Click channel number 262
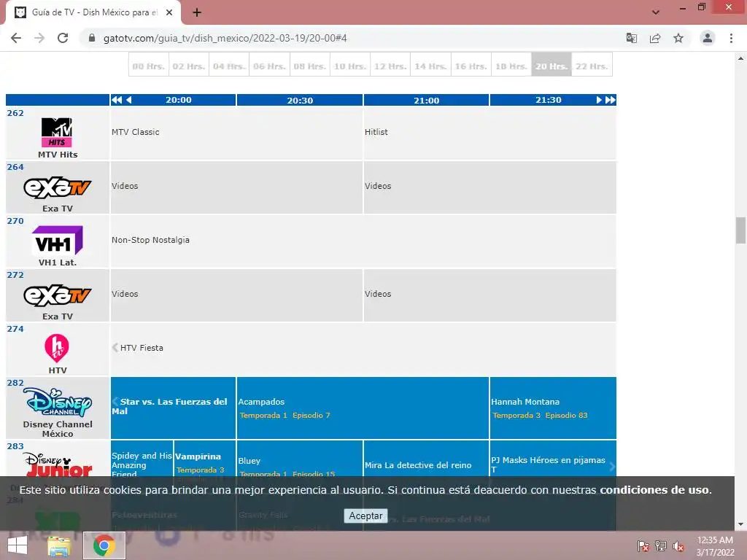 pyautogui.click(x=15, y=113)
